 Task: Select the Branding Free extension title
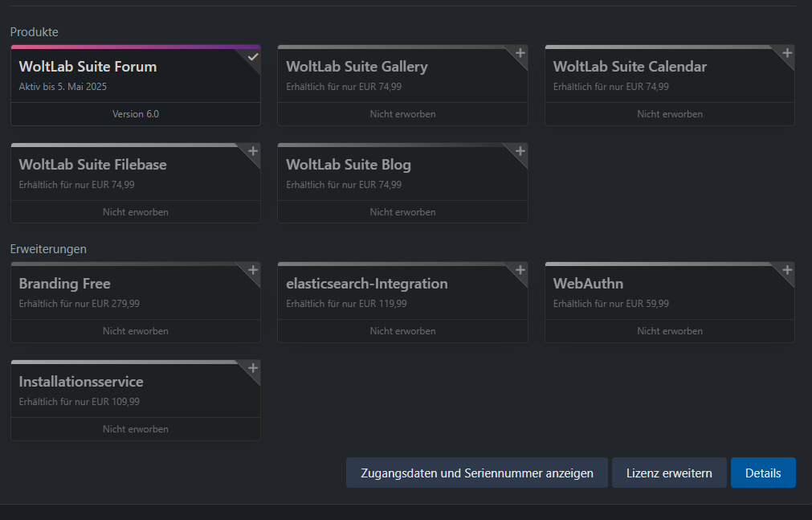point(64,284)
